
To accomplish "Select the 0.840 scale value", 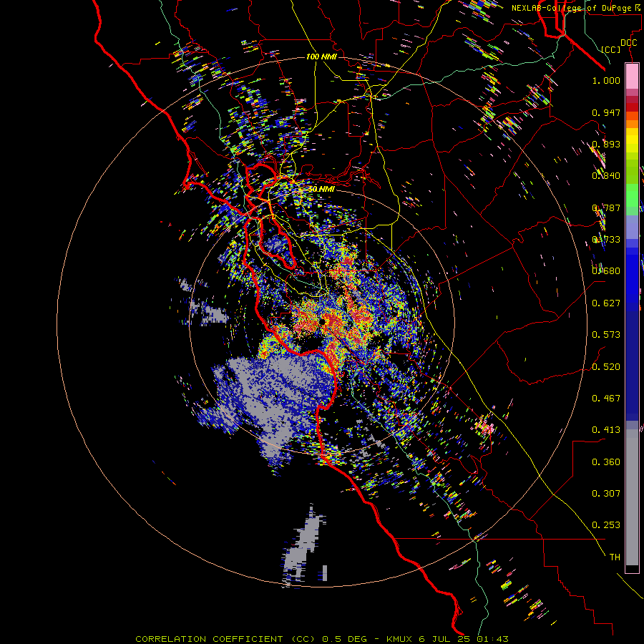I will [x=606, y=176].
